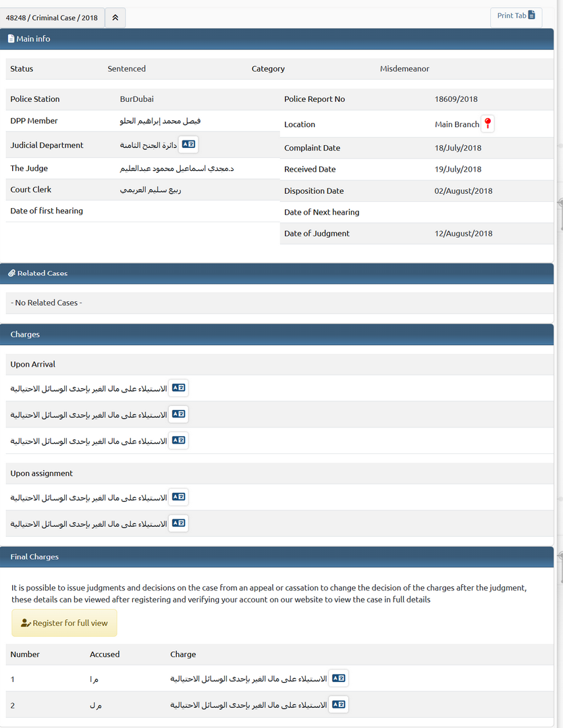
Task: Click The Judge field label
Action: [x=29, y=168]
